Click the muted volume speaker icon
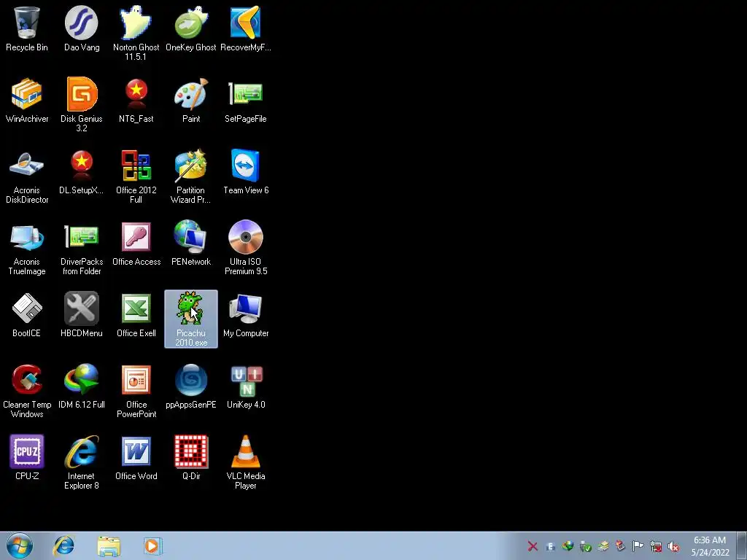The width and height of the screenshot is (747, 560). [673, 547]
